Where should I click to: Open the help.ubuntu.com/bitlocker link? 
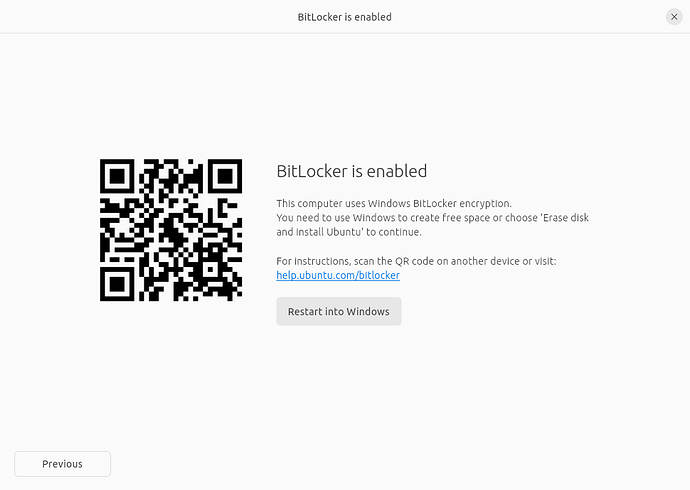click(x=338, y=275)
